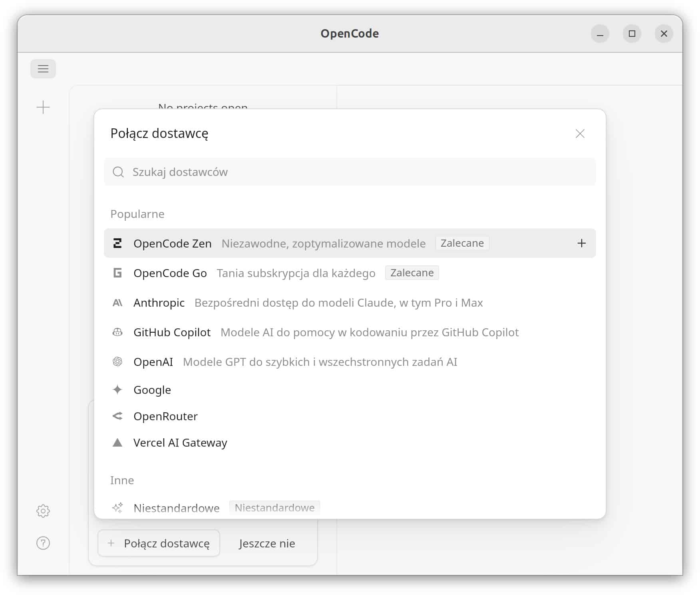
Task: Select OpenRouter provider
Action: point(350,416)
